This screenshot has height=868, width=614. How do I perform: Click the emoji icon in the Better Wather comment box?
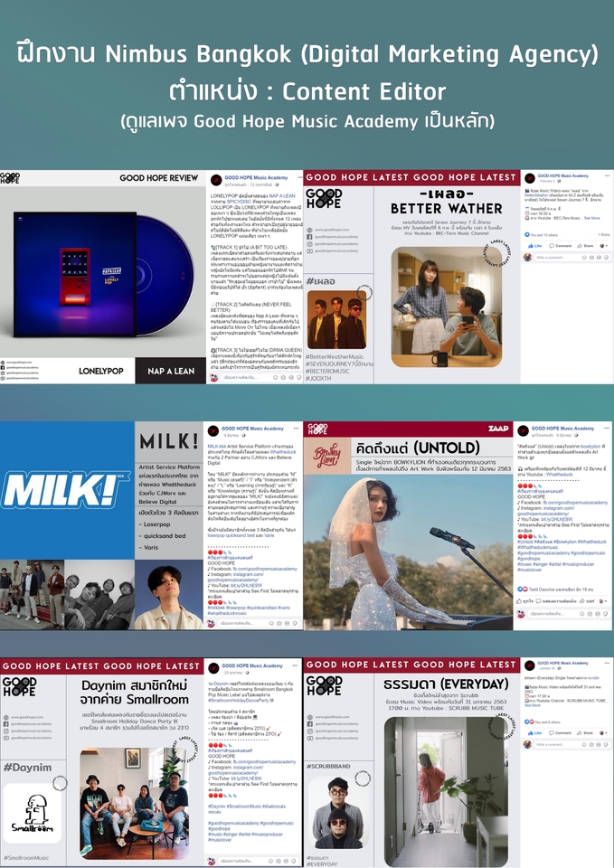[x=584, y=258]
